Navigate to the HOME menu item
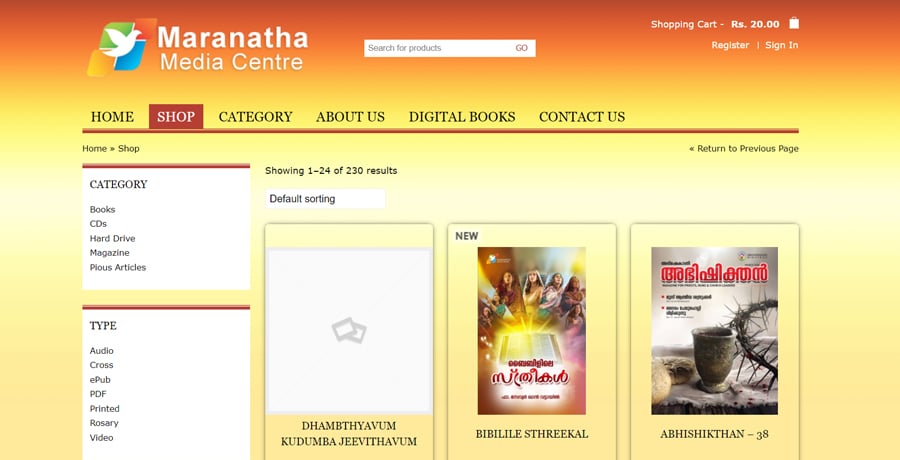This screenshot has width=900, height=460. pos(112,117)
